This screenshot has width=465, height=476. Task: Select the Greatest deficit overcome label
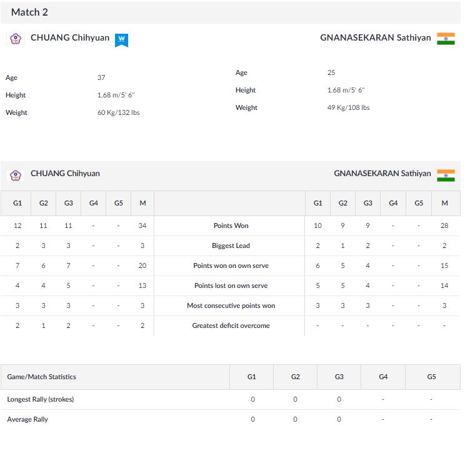tap(231, 325)
